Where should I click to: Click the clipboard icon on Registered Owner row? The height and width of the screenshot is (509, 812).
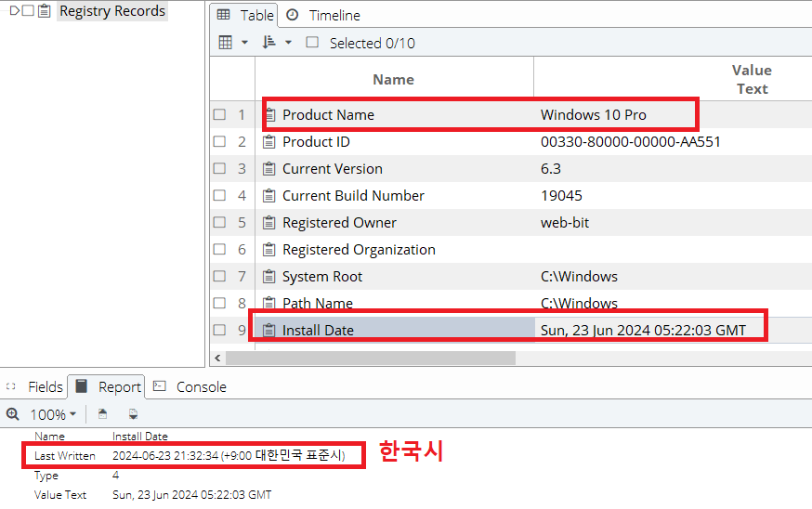pyautogui.click(x=269, y=223)
